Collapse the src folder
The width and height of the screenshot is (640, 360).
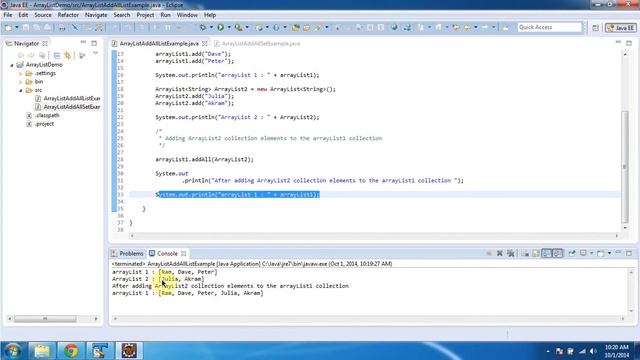[x=20, y=90]
